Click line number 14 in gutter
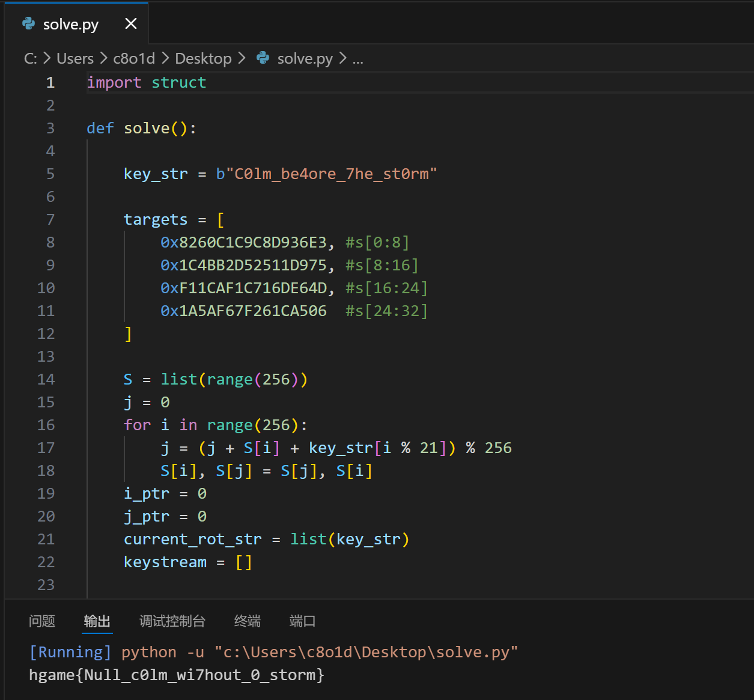The width and height of the screenshot is (754, 700). point(46,379)
